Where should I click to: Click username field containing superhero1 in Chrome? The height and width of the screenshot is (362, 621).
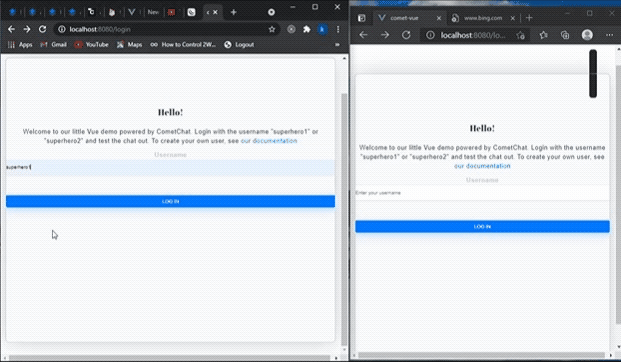(x=170, y=168)
